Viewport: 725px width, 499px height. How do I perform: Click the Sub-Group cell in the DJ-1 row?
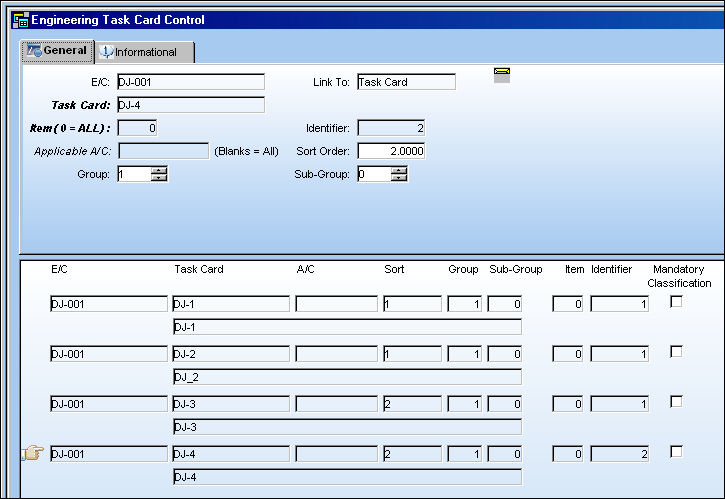pos(505,304)
